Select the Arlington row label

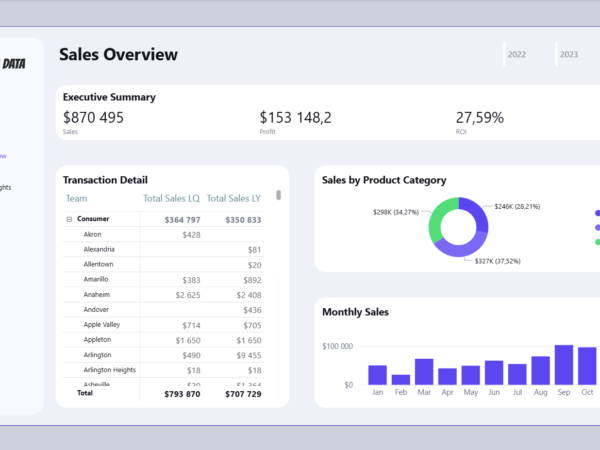[97, 355]
